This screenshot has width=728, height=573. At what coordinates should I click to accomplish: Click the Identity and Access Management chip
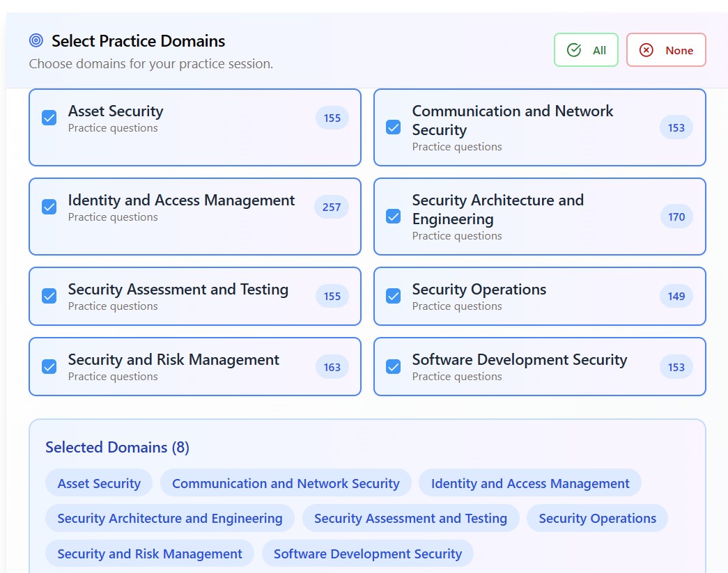[x=529, y=483]
